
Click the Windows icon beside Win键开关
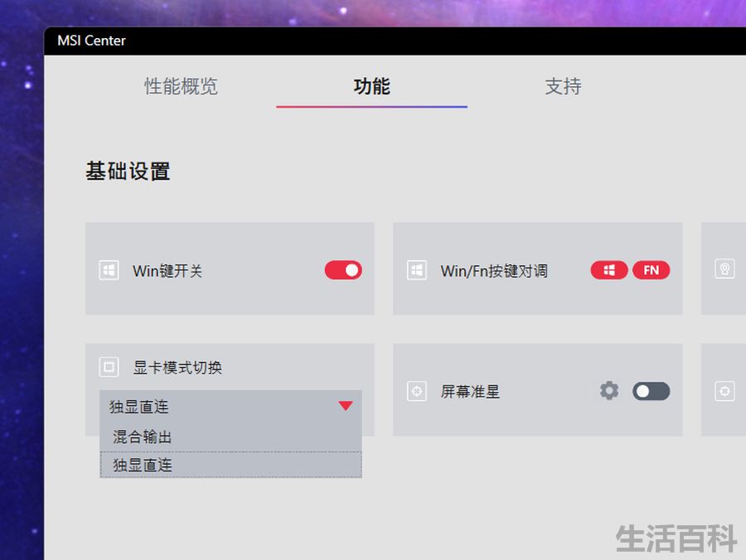click(x=109, y=271)
